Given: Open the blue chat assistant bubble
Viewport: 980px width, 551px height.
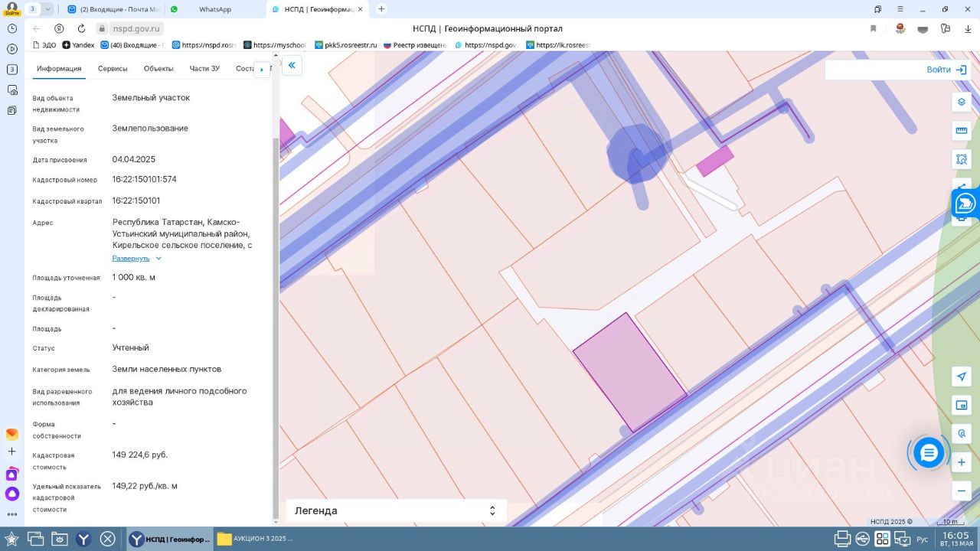Looking at the screenshot, I should click(x=965, y=203).
